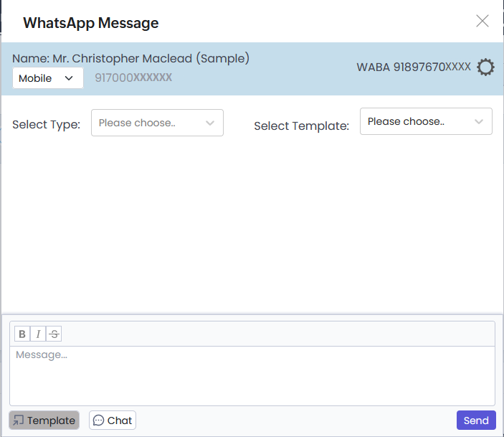Switch to Chat mode
Image resolution: width=504 pixels, height=437 pixels.
(113, 420)
